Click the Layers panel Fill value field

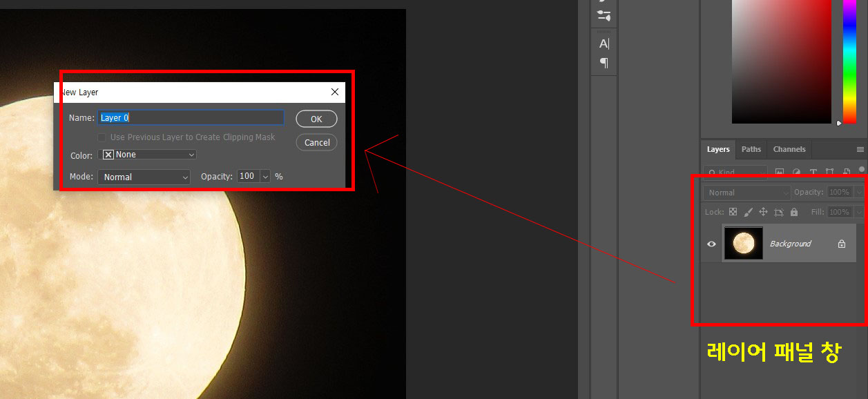[x=840, y=212]
